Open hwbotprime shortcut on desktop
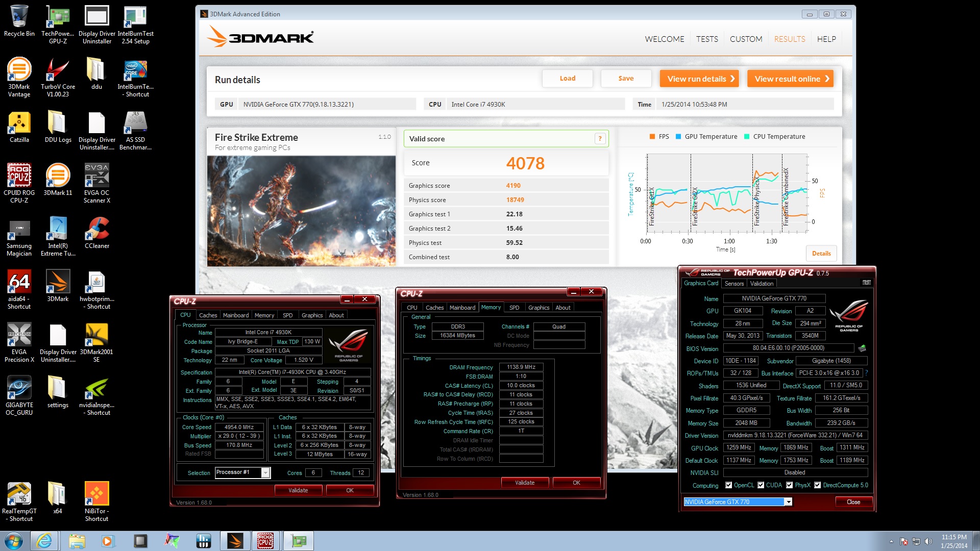The width and height of the screenshot is (980, 551). (x=96, y=289)
